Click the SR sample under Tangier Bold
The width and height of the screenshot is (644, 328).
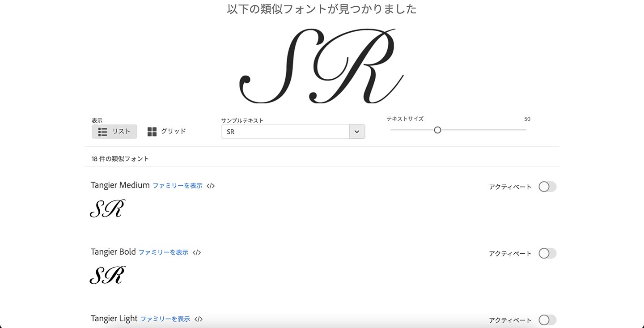point(107,275)
